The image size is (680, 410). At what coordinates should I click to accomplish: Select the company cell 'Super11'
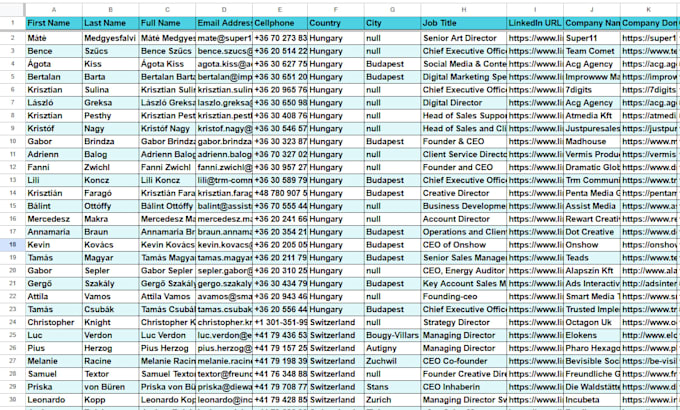(x=592, y=38)
